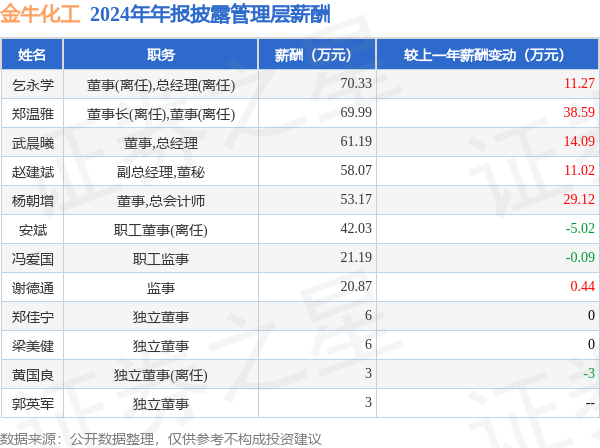600x448 pixels.
Task: Click position 董事长(离任),董事(离任)
Action: tap(161, 114)
